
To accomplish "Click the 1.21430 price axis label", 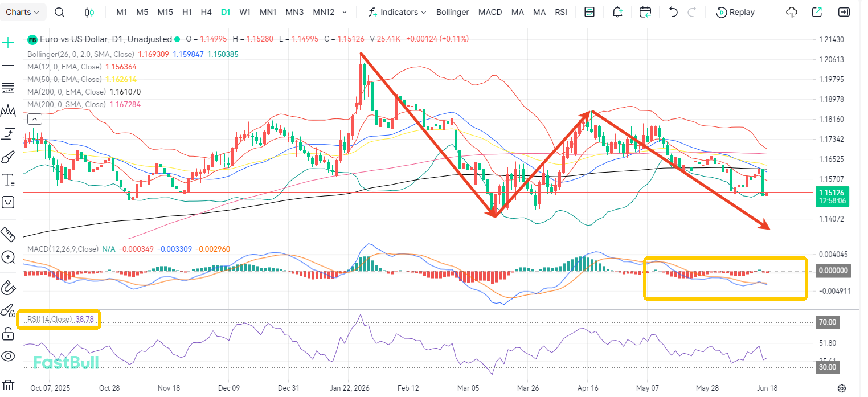I will [x=831, y=39].
